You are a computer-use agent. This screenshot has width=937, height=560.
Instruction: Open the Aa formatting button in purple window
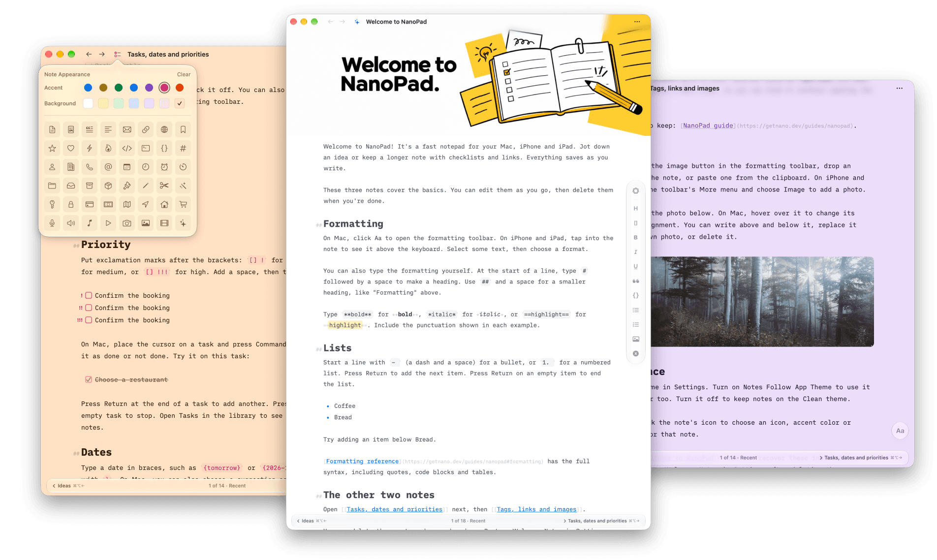[900, 431]
